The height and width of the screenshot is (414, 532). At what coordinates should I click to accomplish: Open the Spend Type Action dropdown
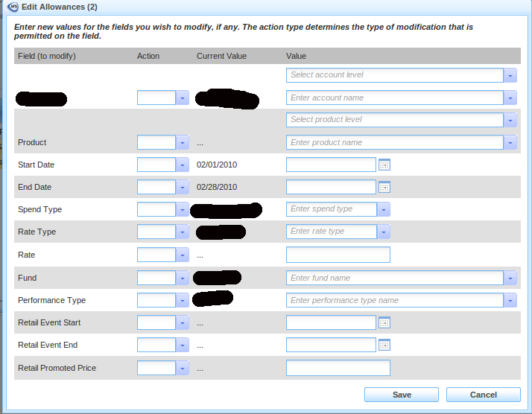pyautogui.click(x=183, y=210)
